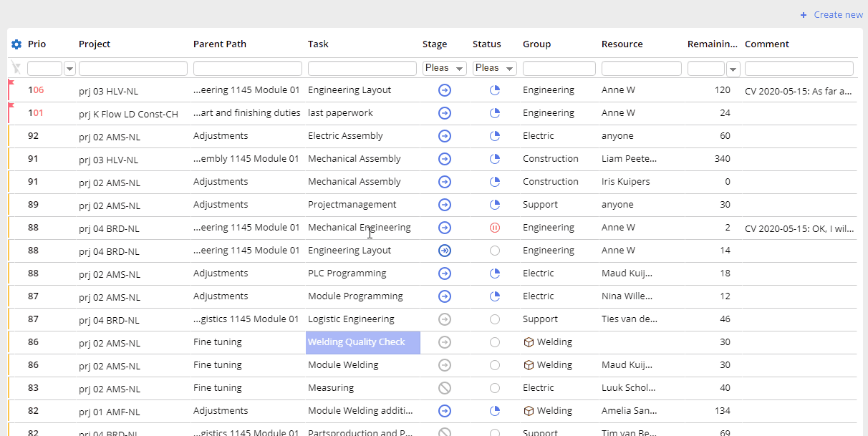The image size is (868, 436).
Task: Click the stage icon for Module Welding additi...
Action: [x=445, y=411]
